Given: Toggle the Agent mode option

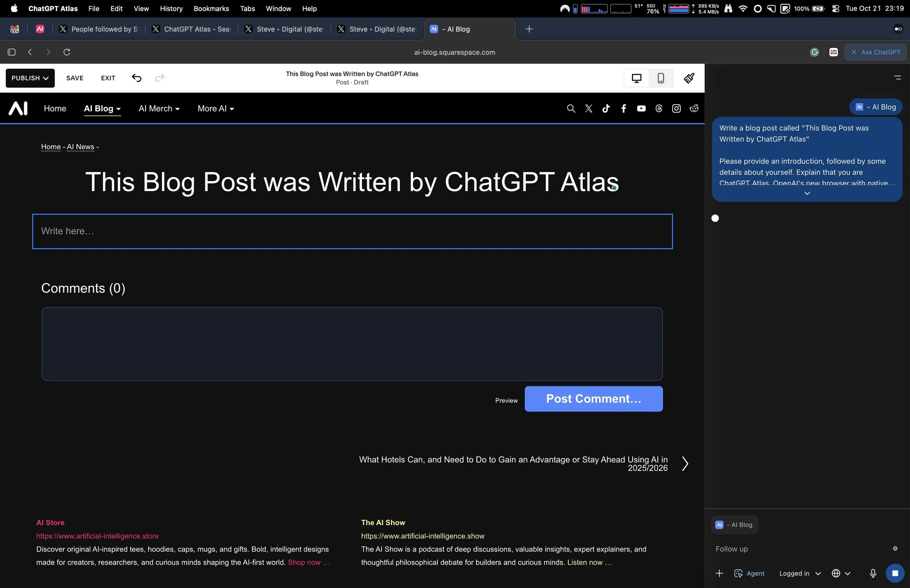Looking at the screenshot, I should click(x=749, y=573).
